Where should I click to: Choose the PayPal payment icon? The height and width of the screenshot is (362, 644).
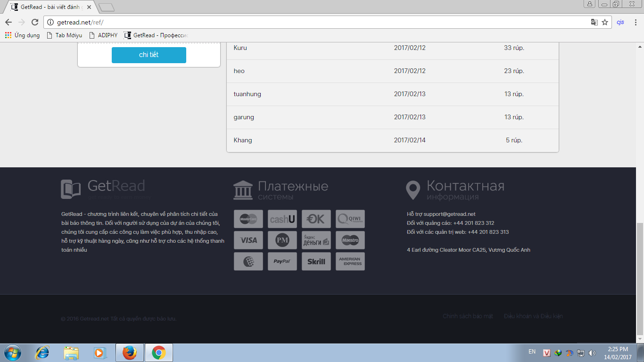[282, 262]
